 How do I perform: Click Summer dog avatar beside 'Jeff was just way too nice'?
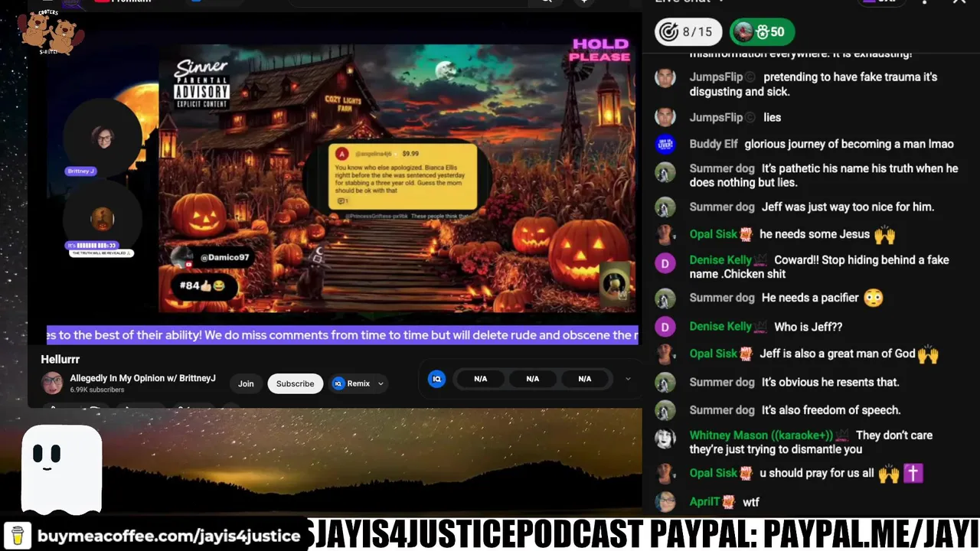click(665, 207)
